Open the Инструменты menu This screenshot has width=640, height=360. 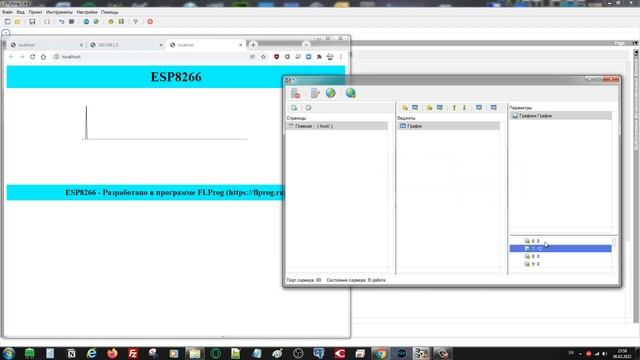pos(59,12)
